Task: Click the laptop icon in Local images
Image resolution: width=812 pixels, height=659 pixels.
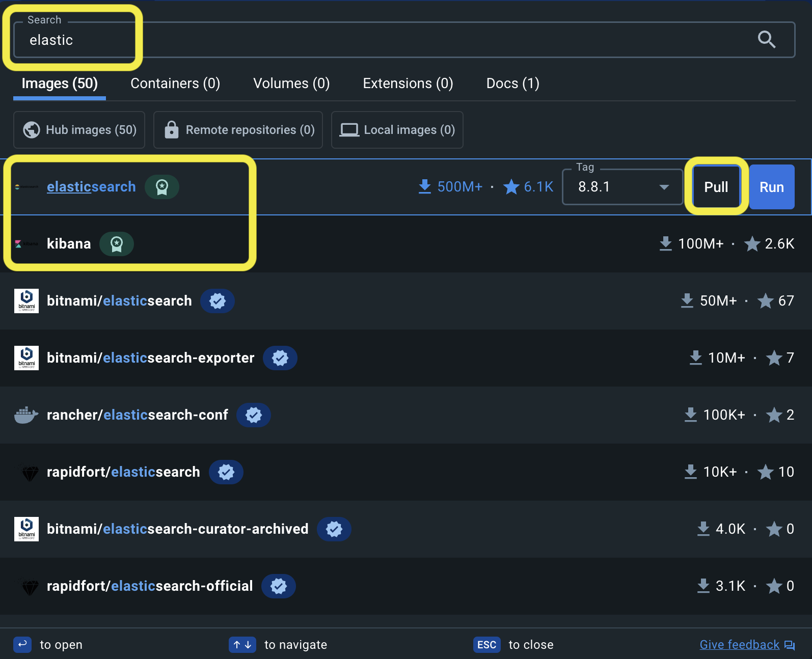Action: (x=349, y=130)
